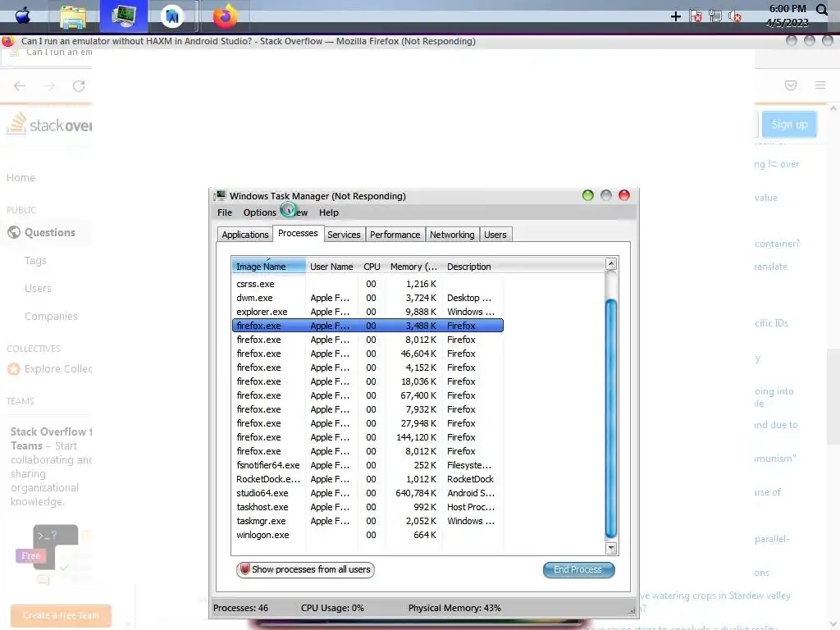
Task: Select the explorer.exe process row
Action: click(367, 312)
